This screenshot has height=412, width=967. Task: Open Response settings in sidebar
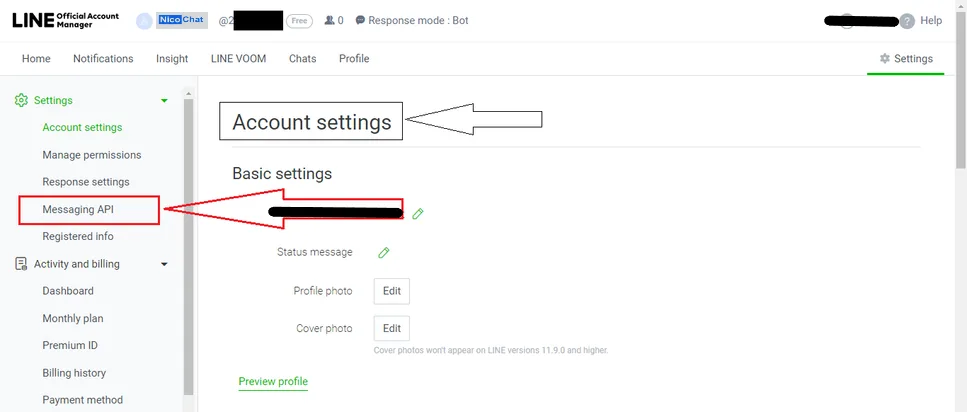click(x=86, y=182)
